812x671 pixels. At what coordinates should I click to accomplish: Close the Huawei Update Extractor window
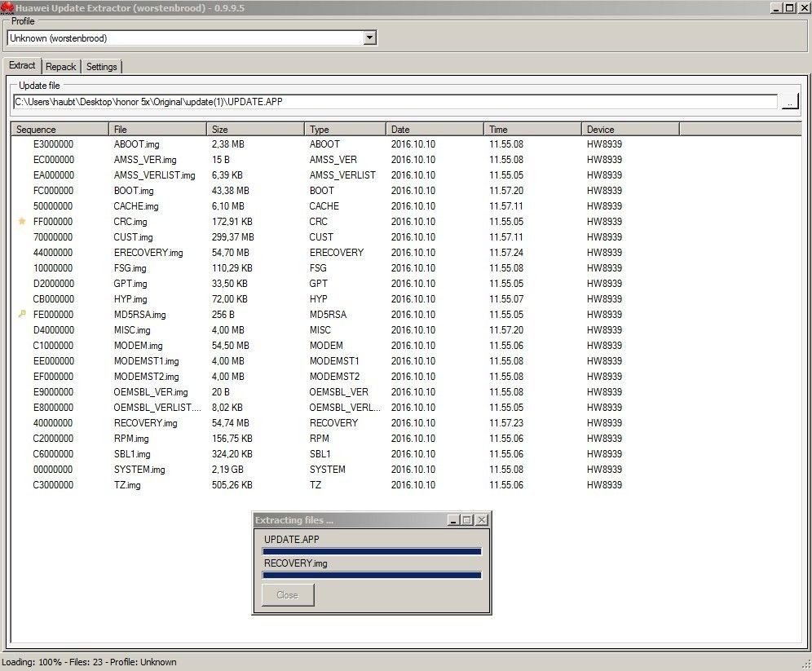pyautogui.click(x=804, y=8)
